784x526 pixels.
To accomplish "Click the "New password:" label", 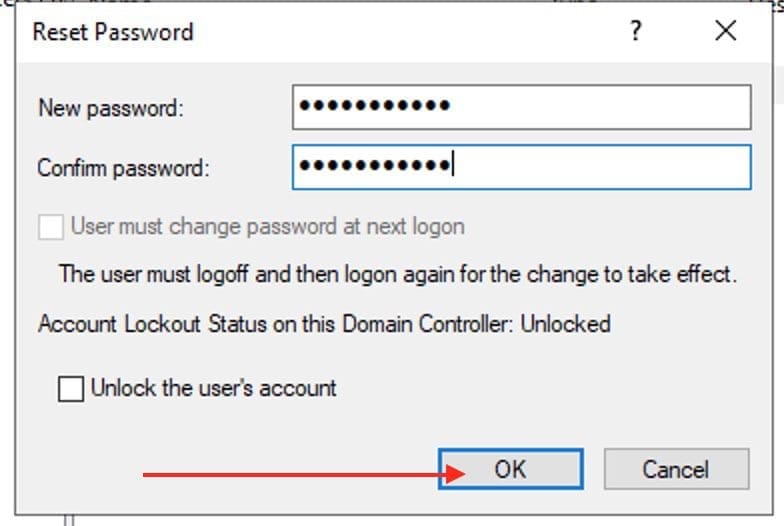I will point(110,108).
